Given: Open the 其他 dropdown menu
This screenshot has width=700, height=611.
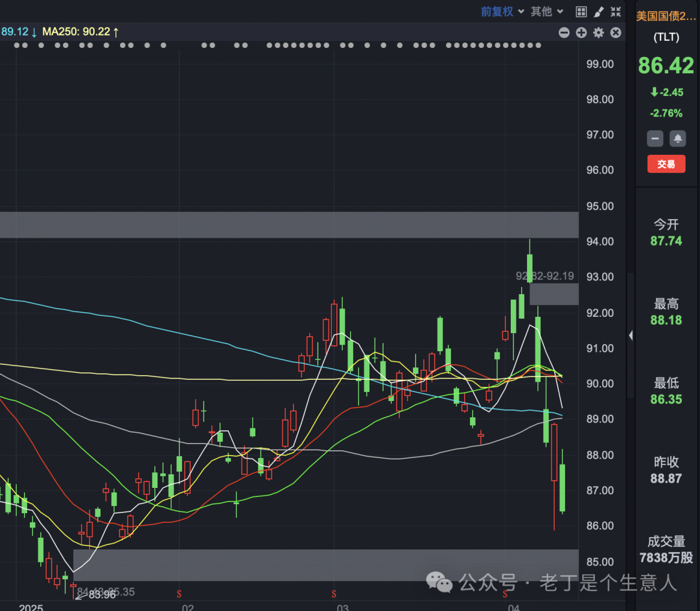Looking at the screenshot, I should pyautogui.click(x=546, y=12).
